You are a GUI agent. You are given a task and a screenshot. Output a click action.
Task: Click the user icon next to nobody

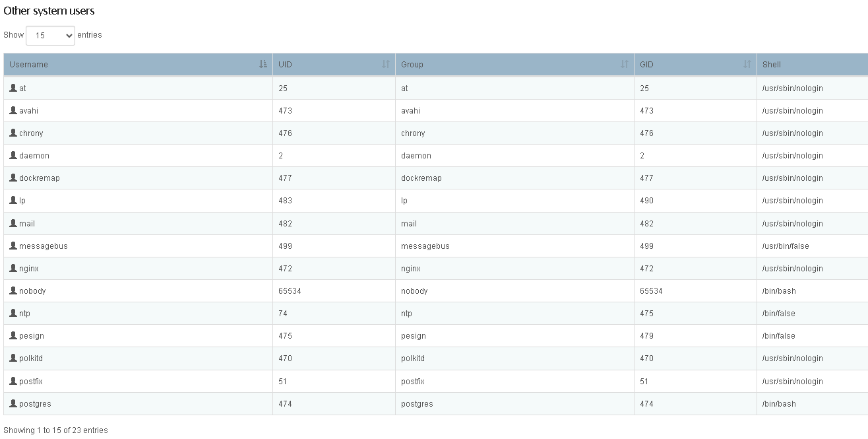point(13,290)
